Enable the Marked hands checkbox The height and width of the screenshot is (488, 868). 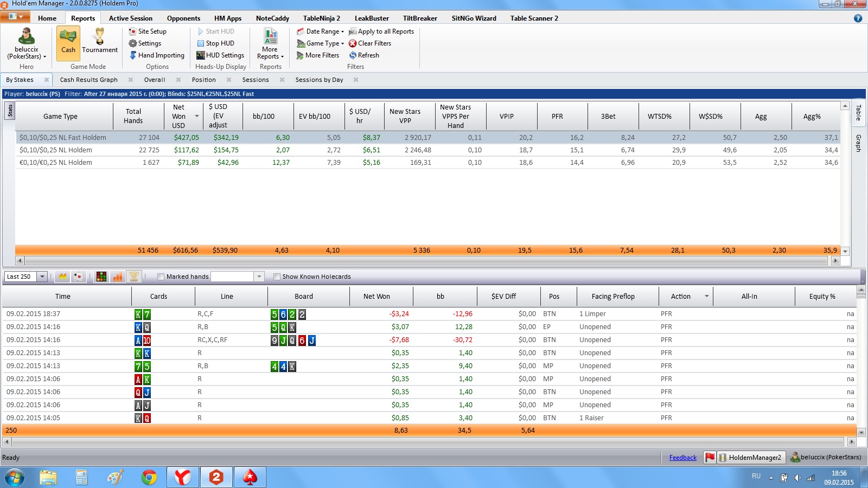click(161, 277)
